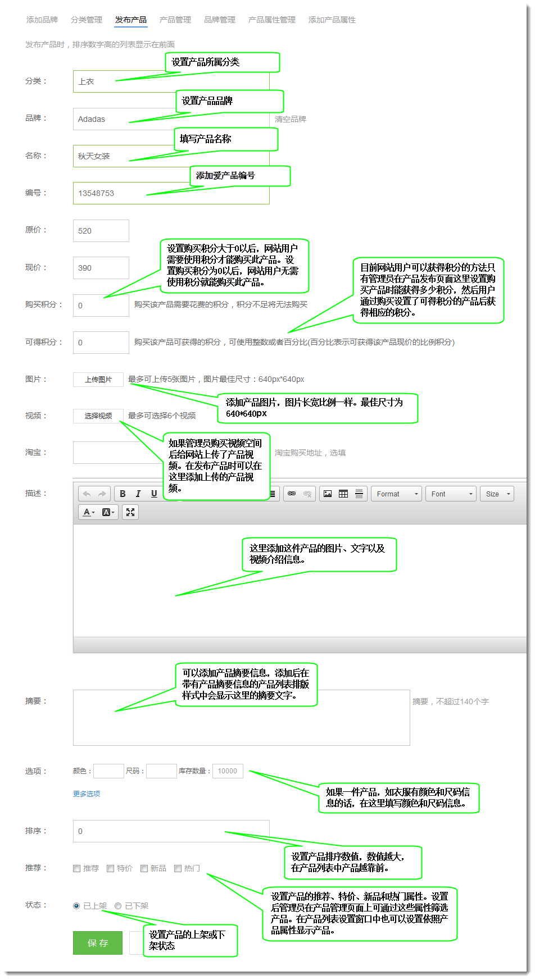Insert an image via editor toolbar
This screenshot has height=980, width=535.
point(328,494)
